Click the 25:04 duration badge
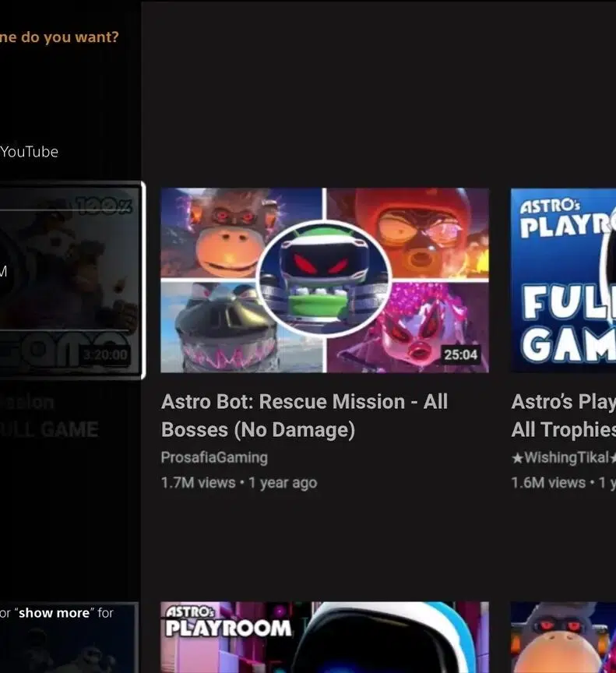Image resolution: width=616 pixels, height=673 pixels. click(x=459, y=354)
